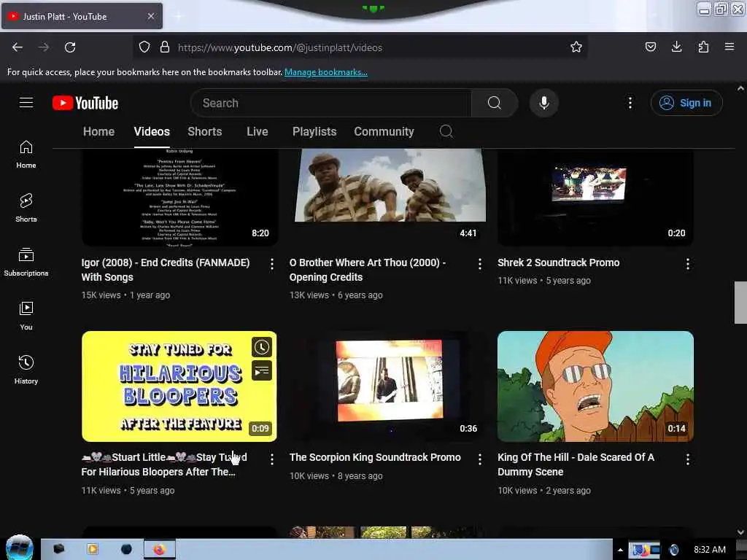Open more options for O Brother video
The height and width of the screenshot is (560, 747).
[x=480, y=264]
